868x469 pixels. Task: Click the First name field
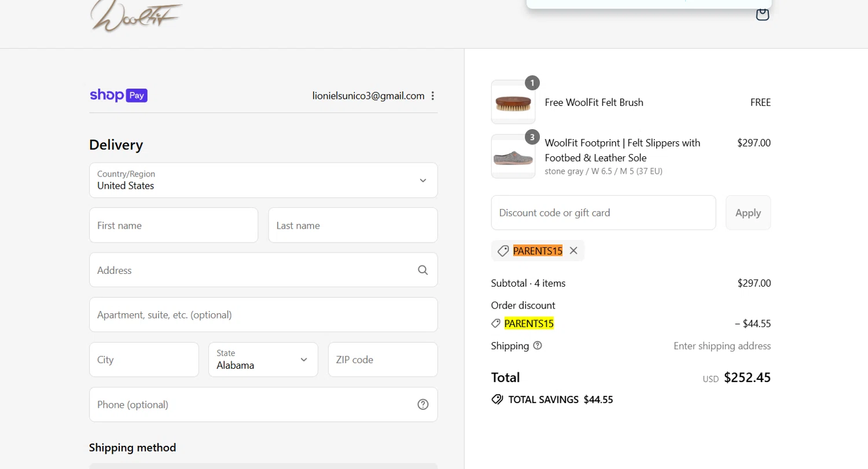pos(174,225)
